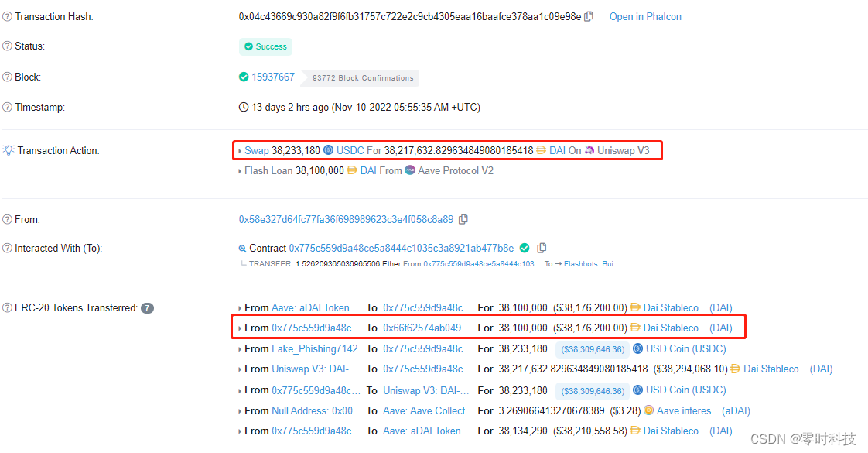Click the Uniswap unicorn icon
The height and width of the screenshot is (453, 868).
pyautogui.click(x=589, y=150)
